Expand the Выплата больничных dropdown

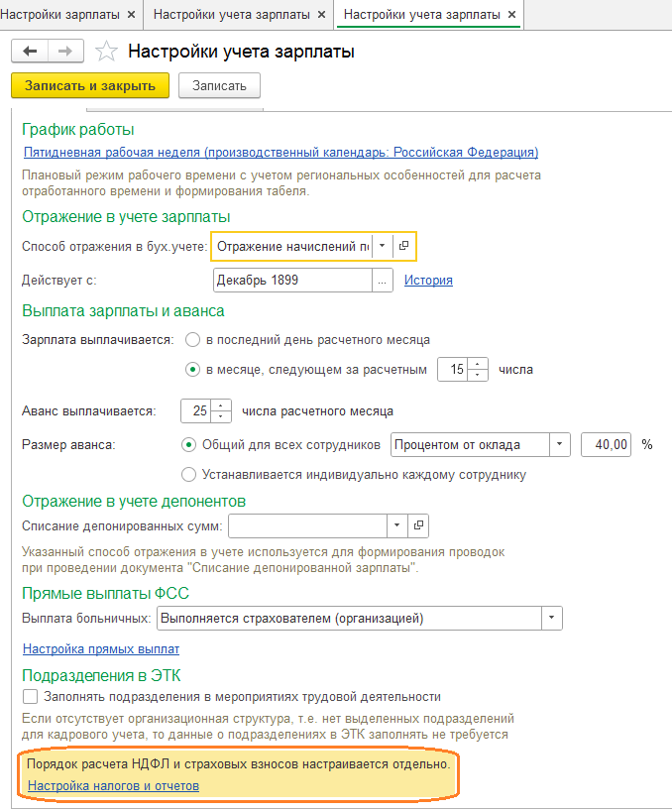click(x=551, y=619)
